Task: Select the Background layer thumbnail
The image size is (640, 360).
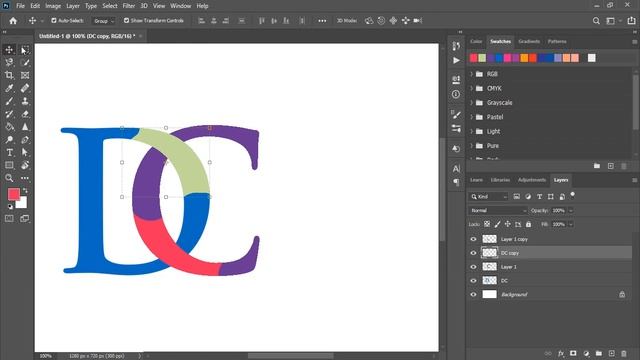Action: click(489, 295)
